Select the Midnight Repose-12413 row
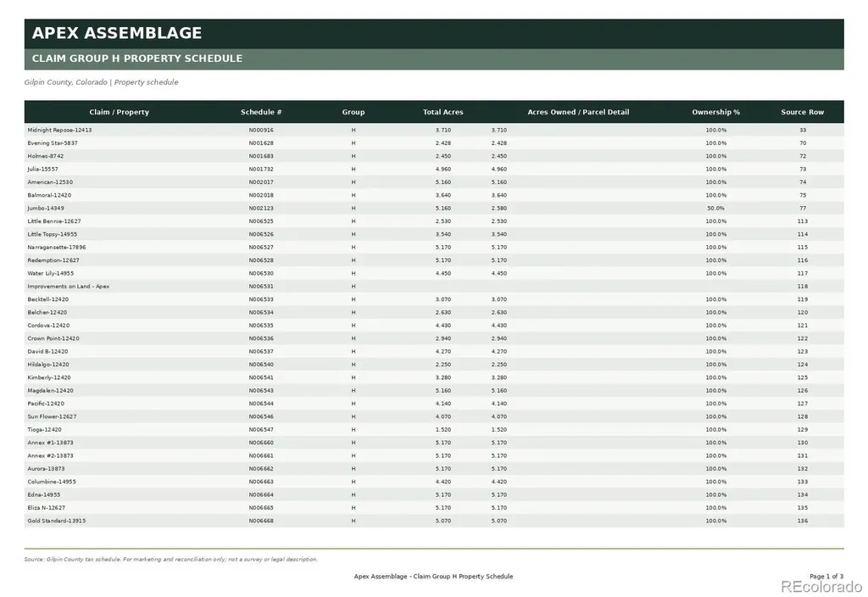 (434, 130)
